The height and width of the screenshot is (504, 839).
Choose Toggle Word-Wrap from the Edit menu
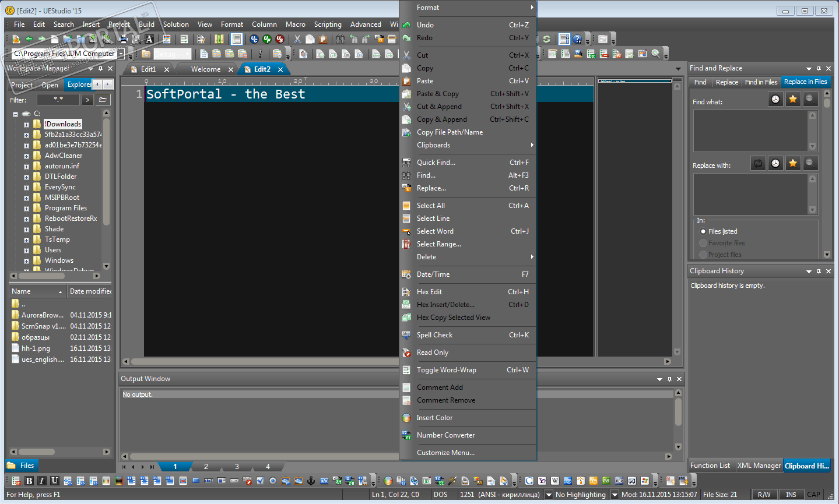[446, 370]
